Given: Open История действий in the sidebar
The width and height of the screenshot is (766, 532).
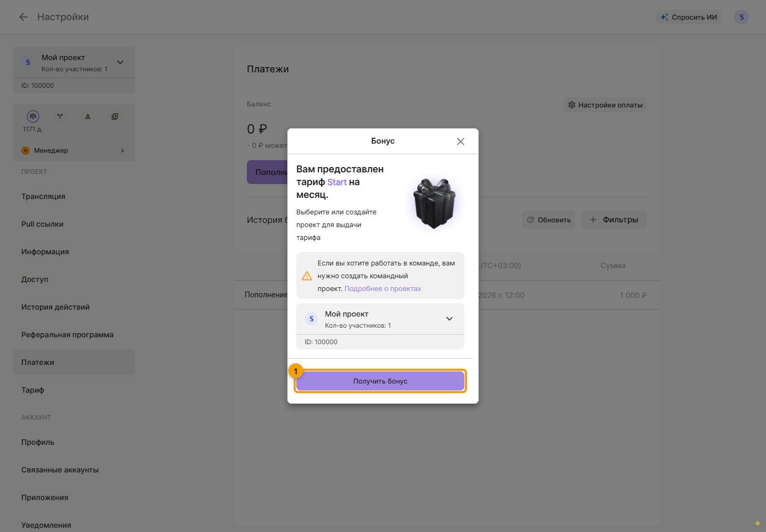Looking at the screenshot, I should point(74,307).
